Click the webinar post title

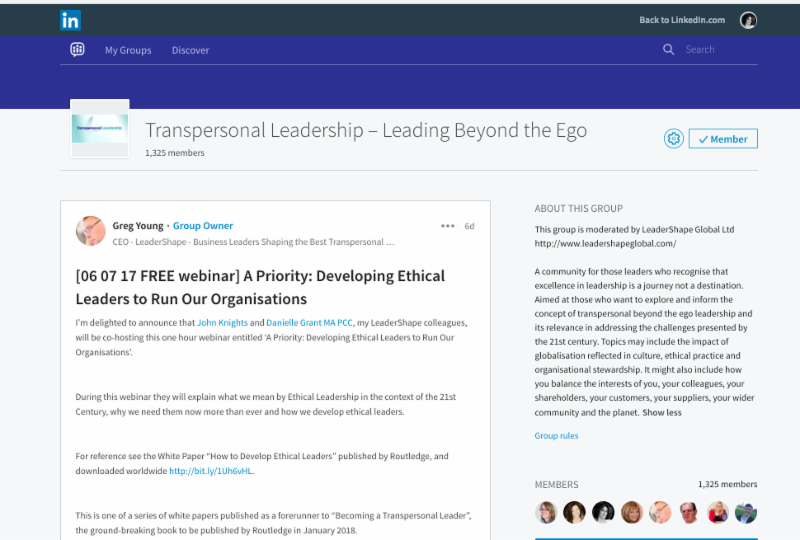pyautogui.click(x=260, y=287)
